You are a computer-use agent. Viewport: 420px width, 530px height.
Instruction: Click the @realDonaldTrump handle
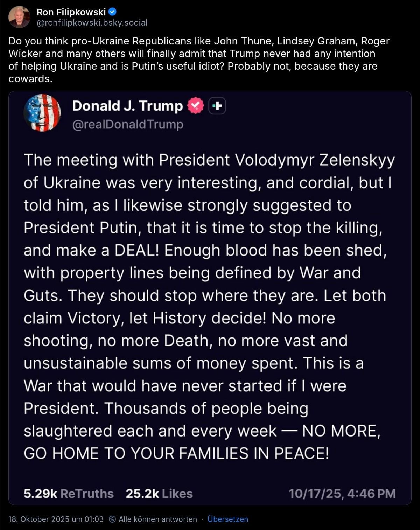[x=128, y=124]
